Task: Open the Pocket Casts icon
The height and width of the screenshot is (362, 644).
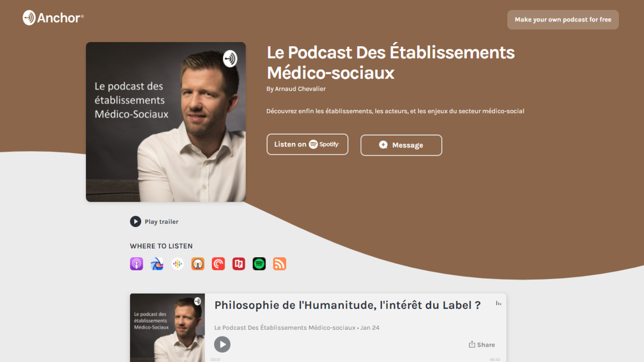Action: [218, 264]
